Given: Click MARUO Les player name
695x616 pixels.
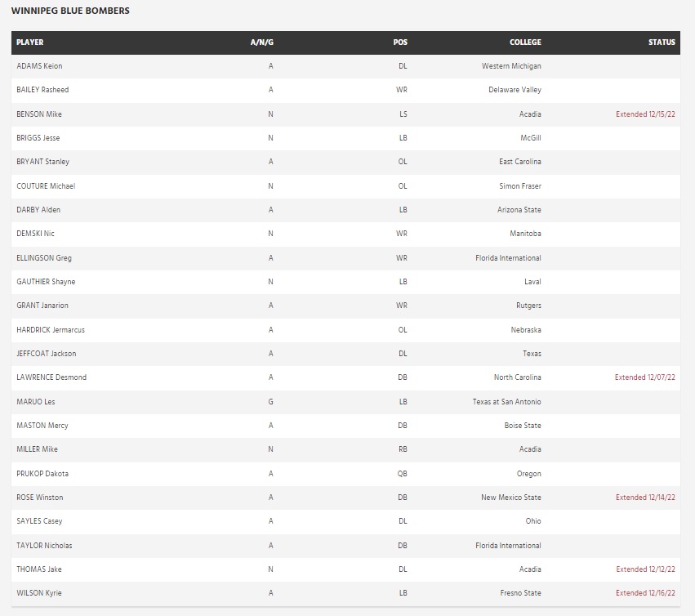Looking at the screenshot, I should pos(36,402).
